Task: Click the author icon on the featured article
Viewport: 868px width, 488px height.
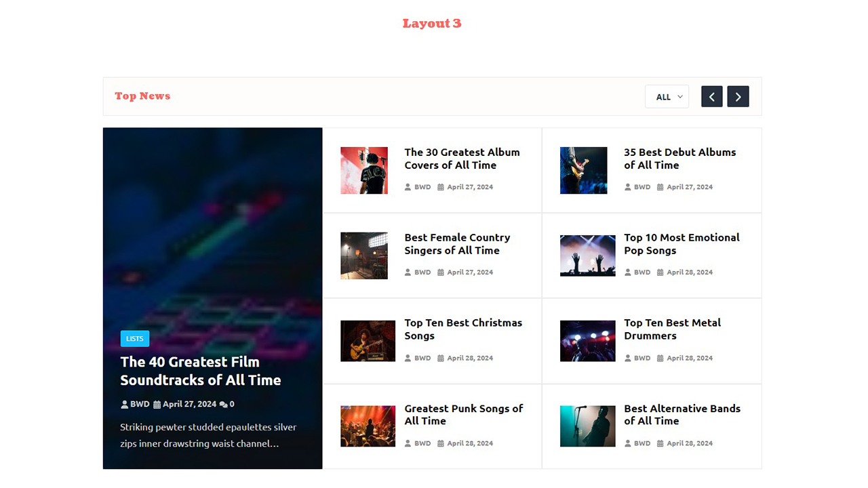Action: [123, 404]
